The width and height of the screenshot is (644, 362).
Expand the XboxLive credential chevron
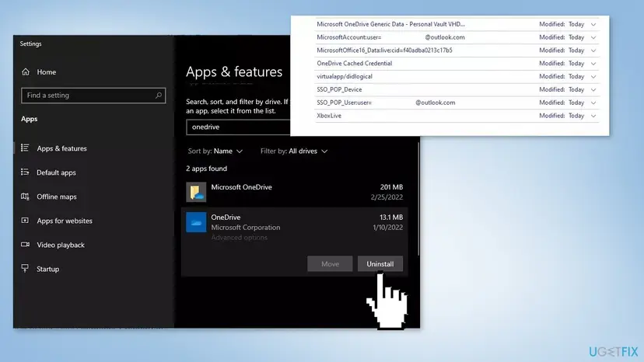pyautogui.click(x=593, y=116)
